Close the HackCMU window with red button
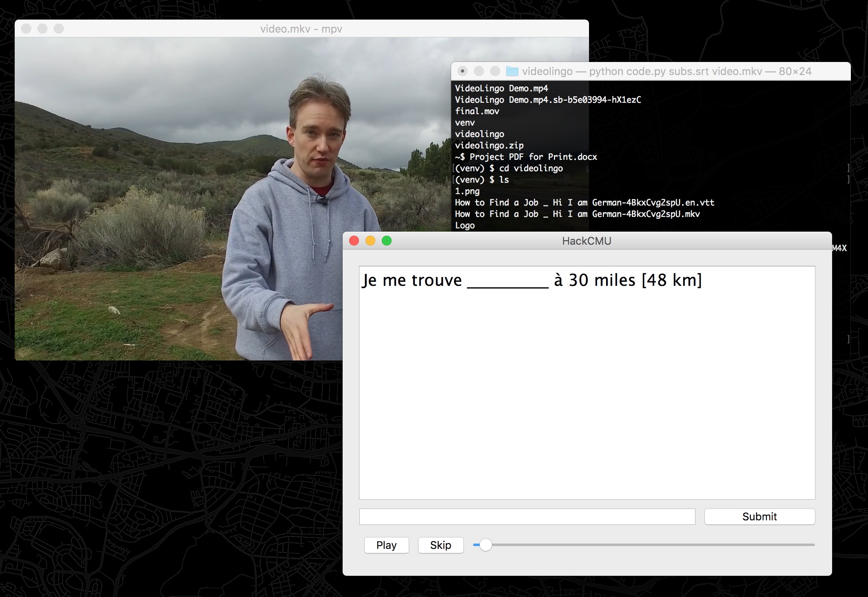 pyautogui.click(x=354, y=241)
